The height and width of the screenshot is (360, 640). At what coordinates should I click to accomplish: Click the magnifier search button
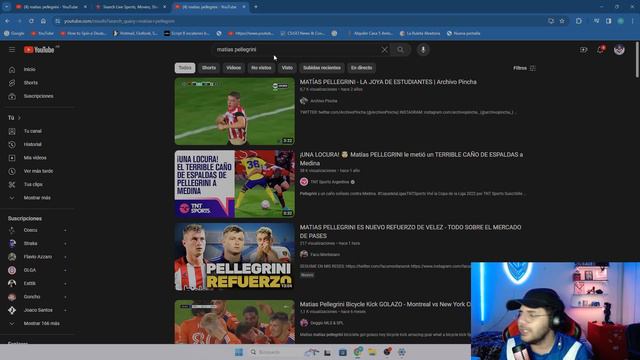click(x=400, y=50)
